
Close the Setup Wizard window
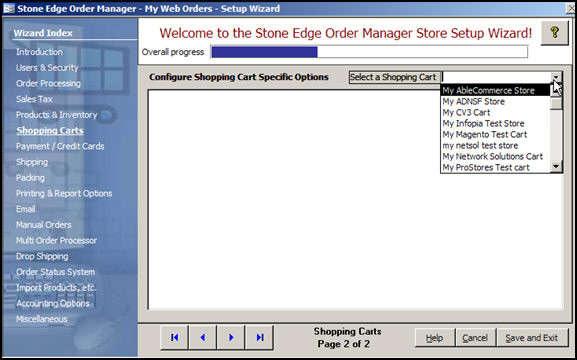[x=571, y=8]
